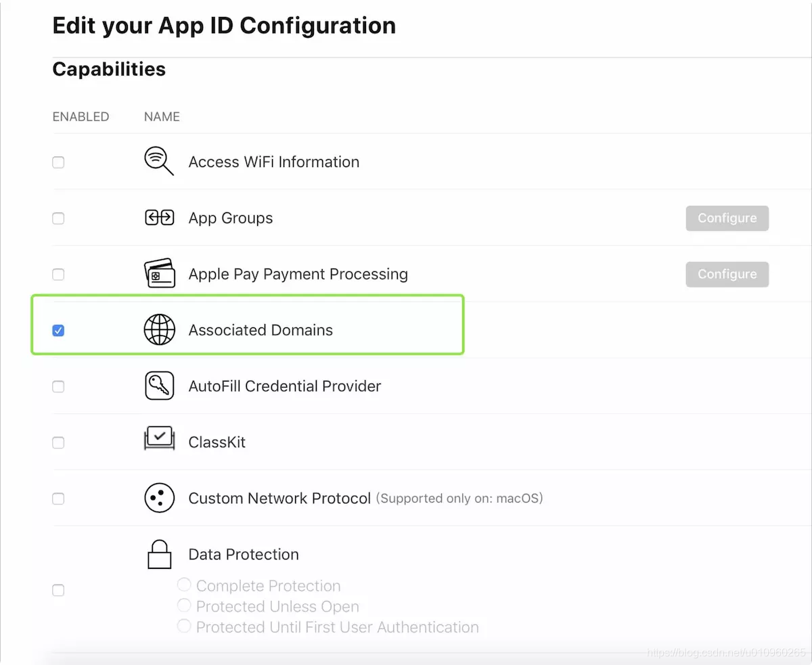Viewport: 812px width, 665px height.
Task: Enable the AutoFill Credential Provider checkbox
Action: click(58, 387)
